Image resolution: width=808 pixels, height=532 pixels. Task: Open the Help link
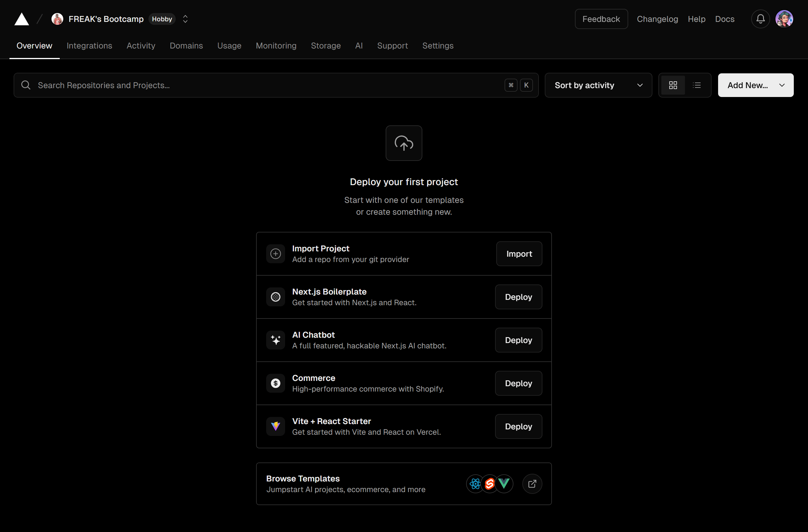tap(696, 19)
